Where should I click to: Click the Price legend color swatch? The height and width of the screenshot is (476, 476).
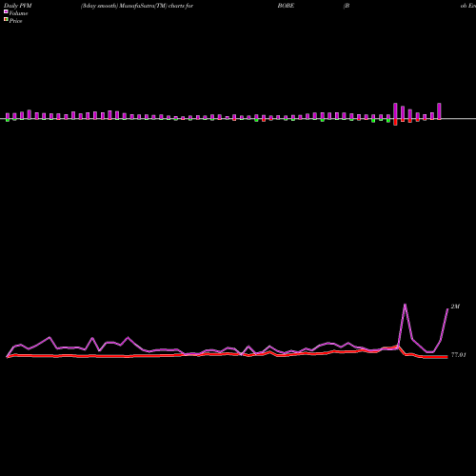pos(6,20)
